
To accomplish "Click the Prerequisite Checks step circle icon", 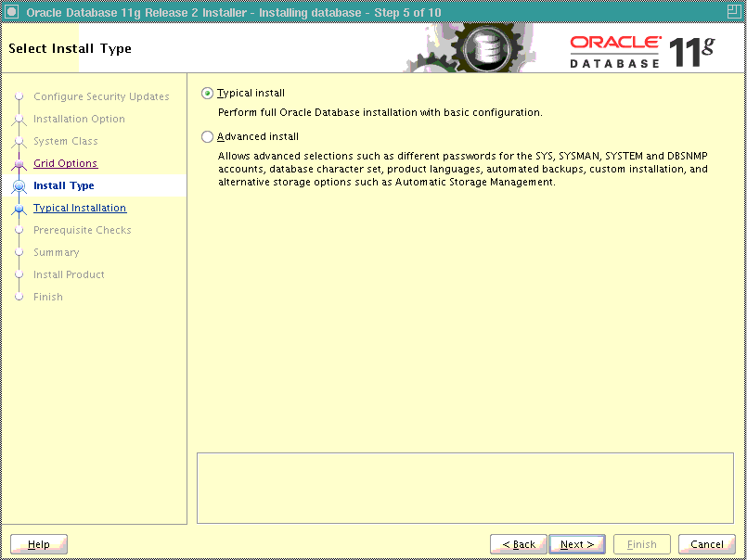I will (19, 230).
